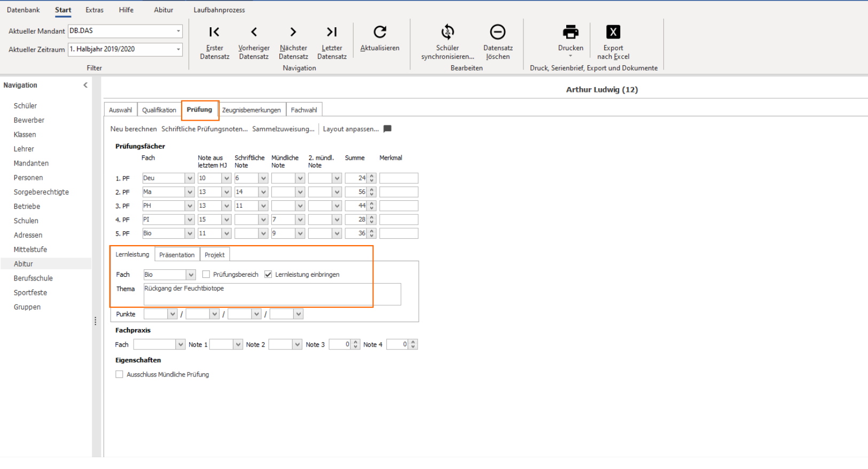Click Neu berechnen
Viewport: 868px width, 469px height.
tap(134, 129)
